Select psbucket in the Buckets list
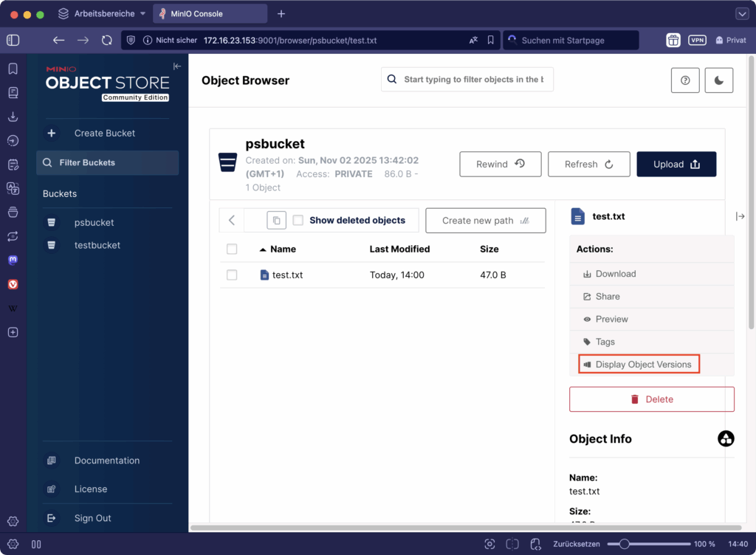This screenshot has height=555, width=756. tap(94, 222)
